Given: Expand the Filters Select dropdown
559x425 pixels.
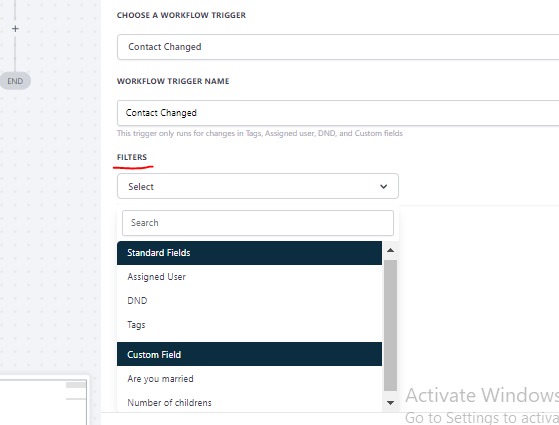Looking at the screenshot, I should coord(258,186).
